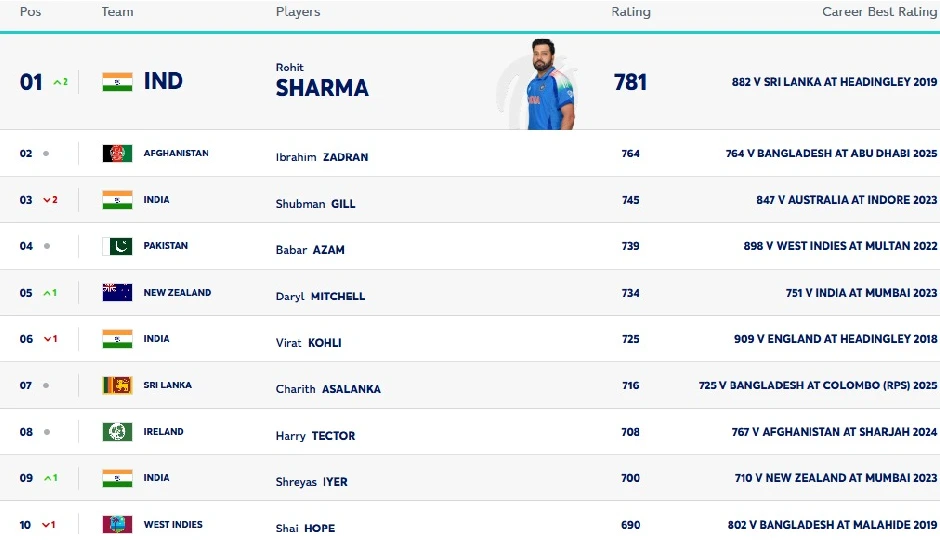The width and height of the screenshot is (940, 540).
Task: Click up-arrow rank change for Daryl Mitchell
Action: click(50, 293)
